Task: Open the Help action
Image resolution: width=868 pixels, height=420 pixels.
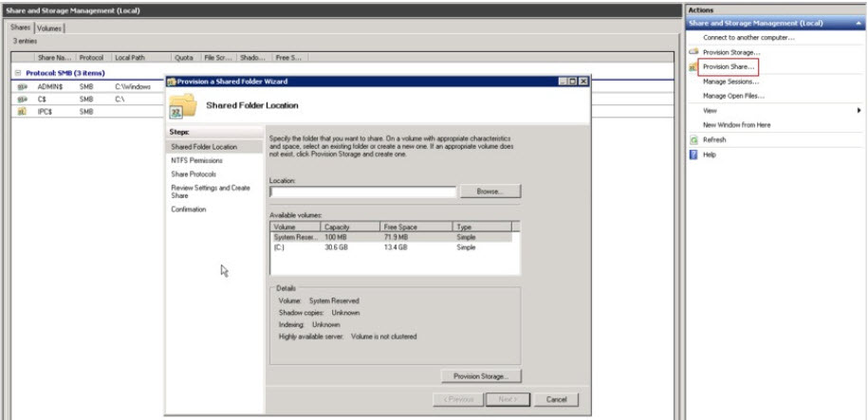Action: coord(710,155)
